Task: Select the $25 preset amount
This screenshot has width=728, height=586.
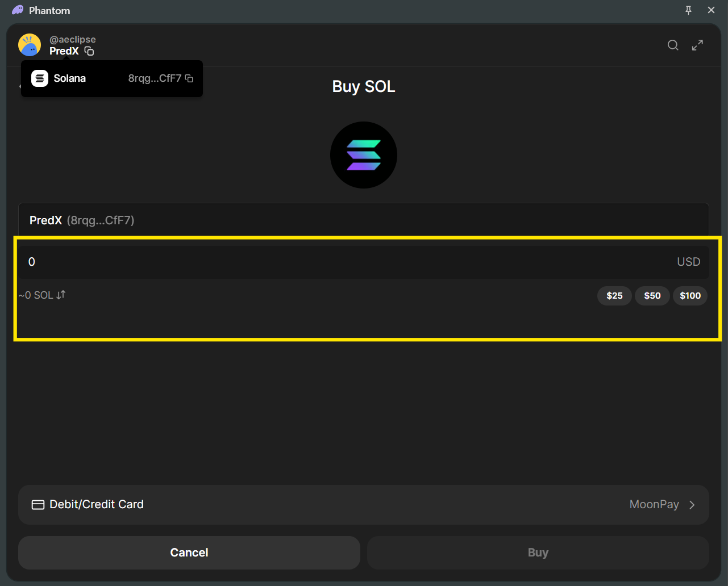Action: point(614,296)
